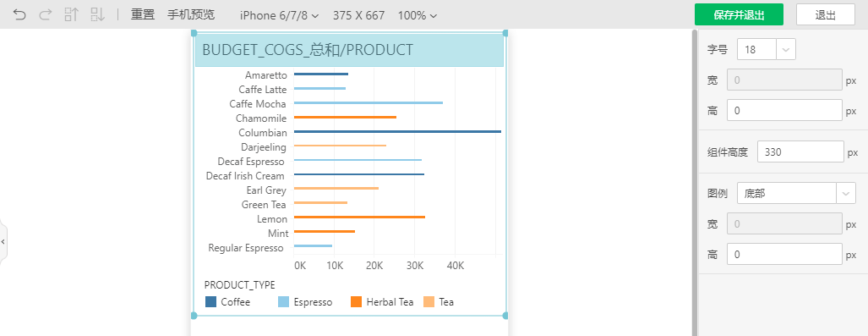Open the 字号 font size dropdown arrow

tap(786, 49)
